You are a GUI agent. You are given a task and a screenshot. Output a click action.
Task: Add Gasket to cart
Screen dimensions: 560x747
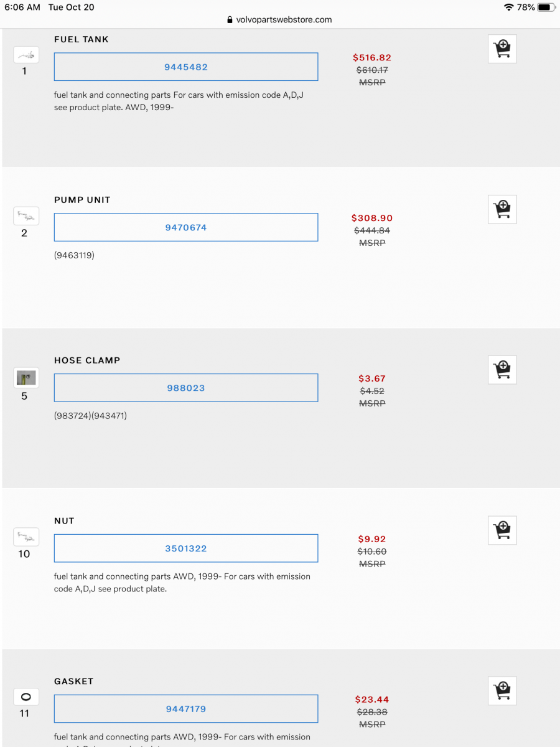(x=502, y=690)
